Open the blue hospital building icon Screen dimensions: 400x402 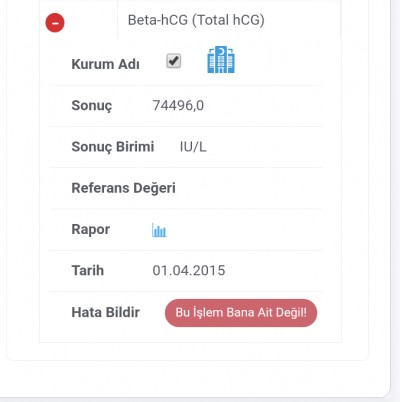point(221,60)
